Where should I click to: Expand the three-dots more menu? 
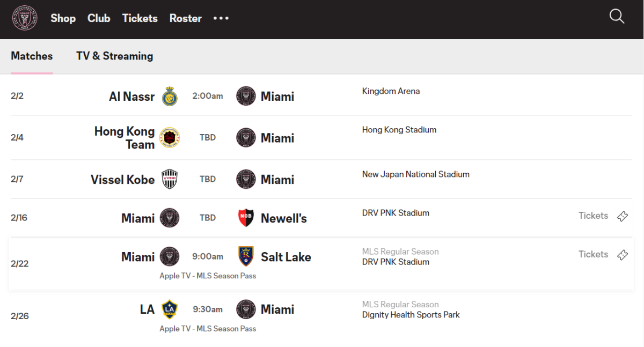coord(221,18)
